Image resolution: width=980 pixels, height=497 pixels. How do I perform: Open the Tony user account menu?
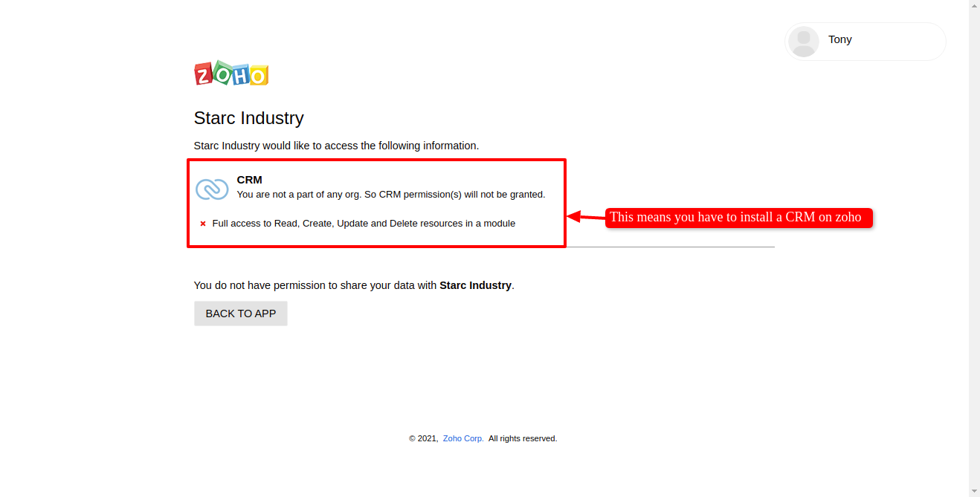pyautogui.click(x=865, y=42)
